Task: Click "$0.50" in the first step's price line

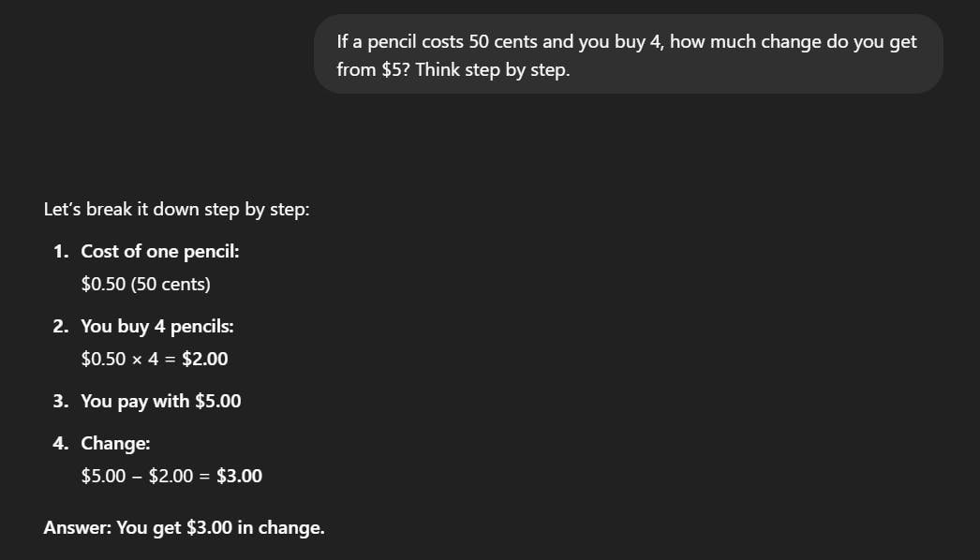Action: pyautogui.click(x=103, y=284)
